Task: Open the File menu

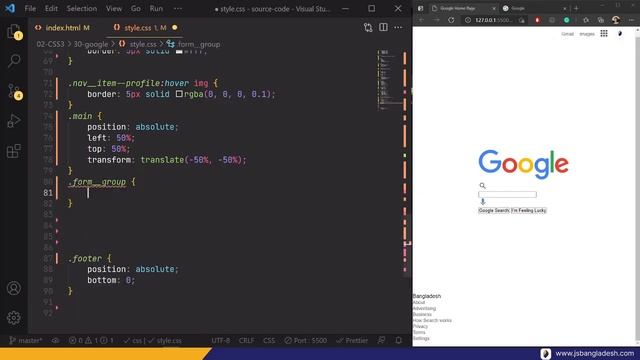Action: pyautogui.click(x=30, y=8)
